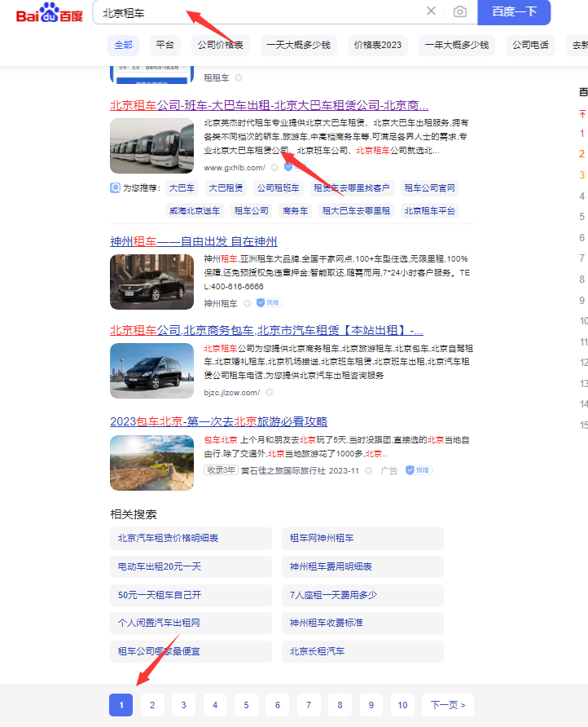Image resolution: width=588 pixels, height=727 pixels.
Task: Open the bjzc.jlzcw.com source link
Action: [231, 393]
